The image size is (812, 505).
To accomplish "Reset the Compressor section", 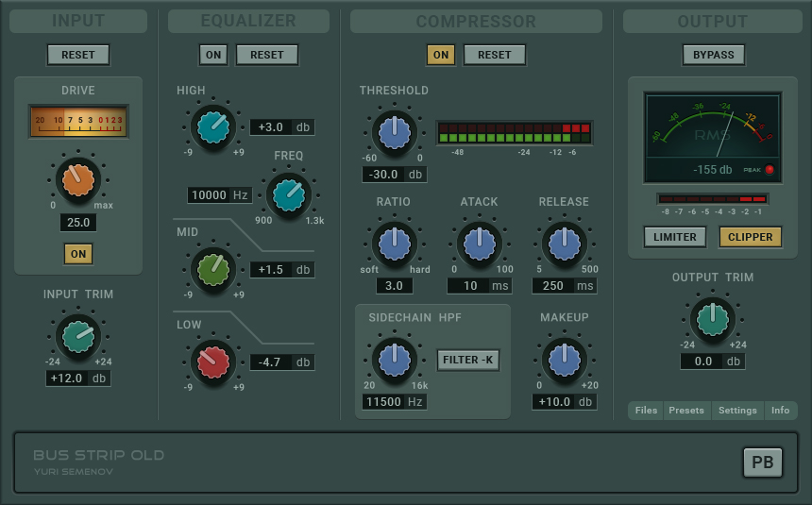I will click(495, 55).
